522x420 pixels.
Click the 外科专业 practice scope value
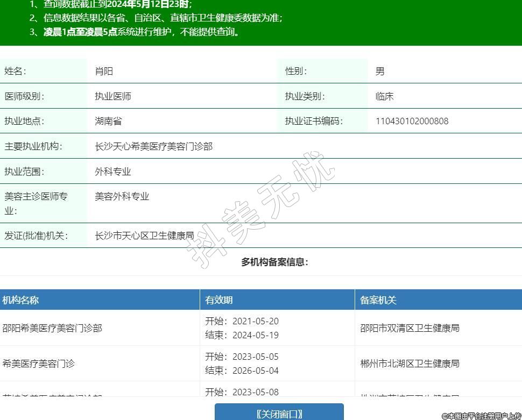113,172
